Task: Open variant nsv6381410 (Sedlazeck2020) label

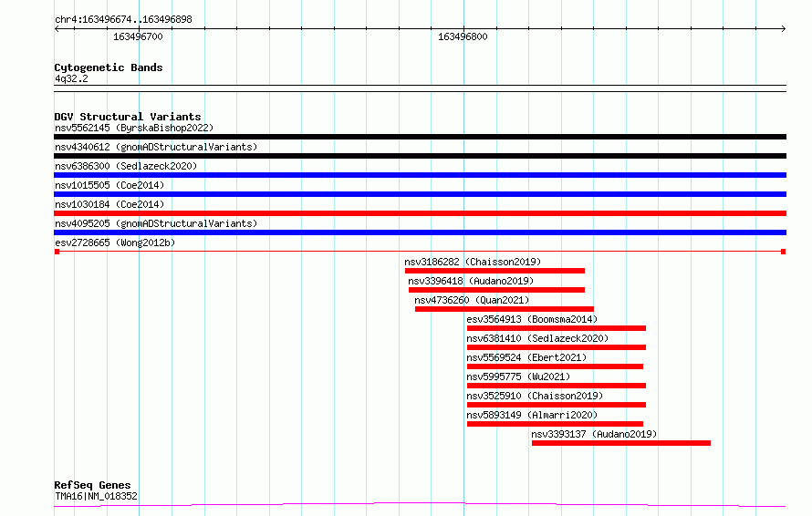Action: (x=537, y=338)
